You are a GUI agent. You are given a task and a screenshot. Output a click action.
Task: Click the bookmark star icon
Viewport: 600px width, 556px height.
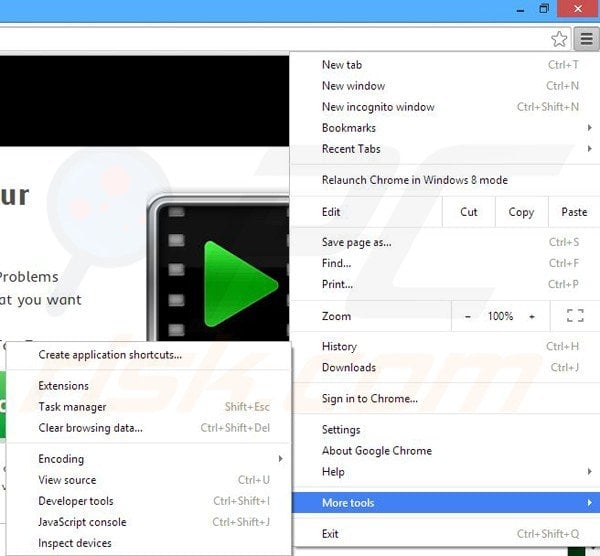(559, 39)
